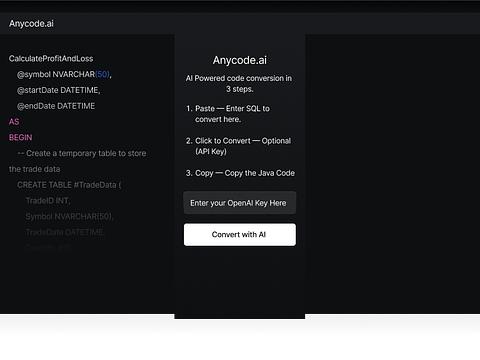Click the CREATE TABLE #TradeData line
Image resolution: width=480 pixels, height=360 pixels.
click(69, 185)
